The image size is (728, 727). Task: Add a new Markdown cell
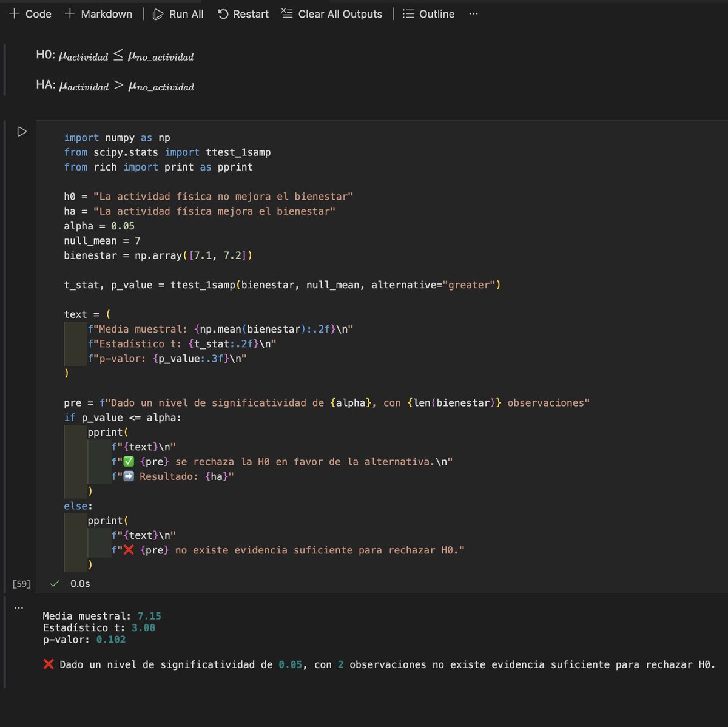(98, 13)
